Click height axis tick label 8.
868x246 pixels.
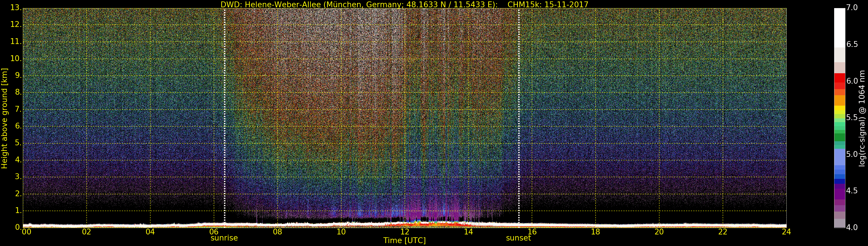[x=18, y=92]
